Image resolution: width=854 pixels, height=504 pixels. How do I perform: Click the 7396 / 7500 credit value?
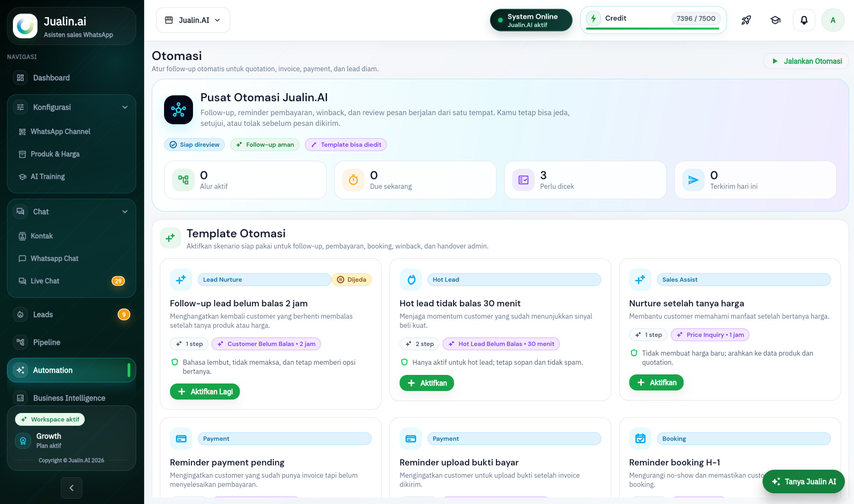click(x=696, y=18)
